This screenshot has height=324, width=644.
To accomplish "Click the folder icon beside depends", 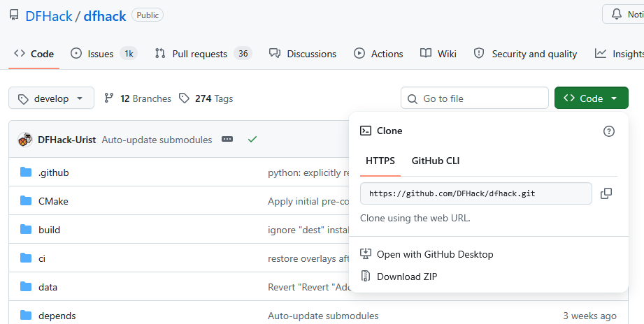I will (x=26, y=316).
